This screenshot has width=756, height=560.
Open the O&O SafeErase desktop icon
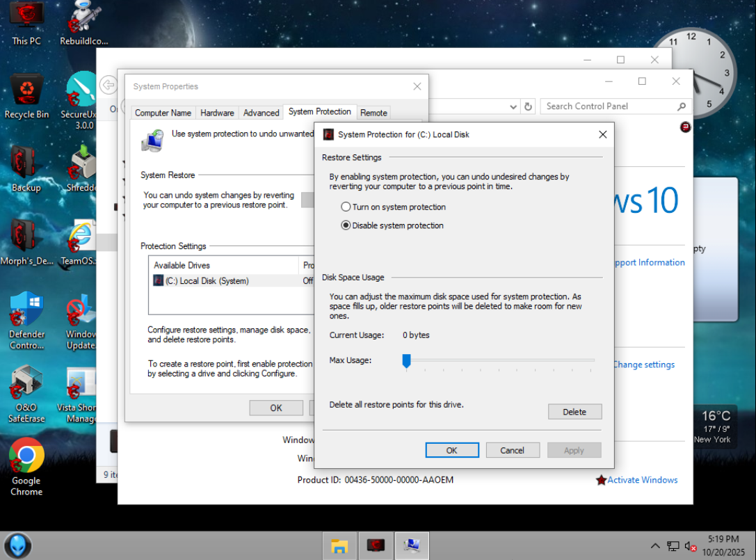coord(26,394)
